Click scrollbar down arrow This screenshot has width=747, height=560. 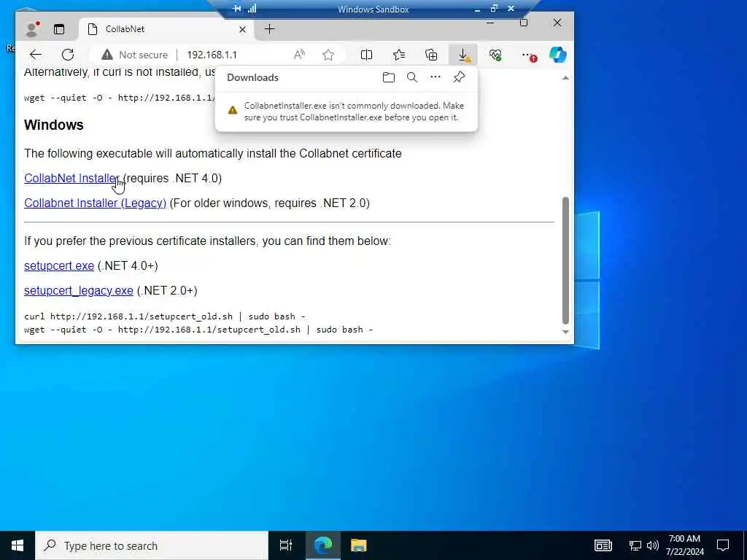click(565, 332)
